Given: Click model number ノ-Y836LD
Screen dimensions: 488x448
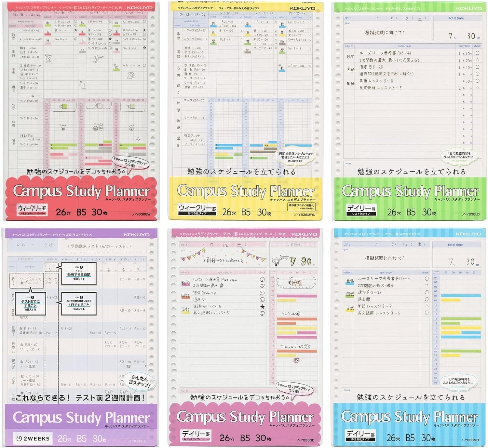Looking at the screenshot, I should [x=470, y=215].
